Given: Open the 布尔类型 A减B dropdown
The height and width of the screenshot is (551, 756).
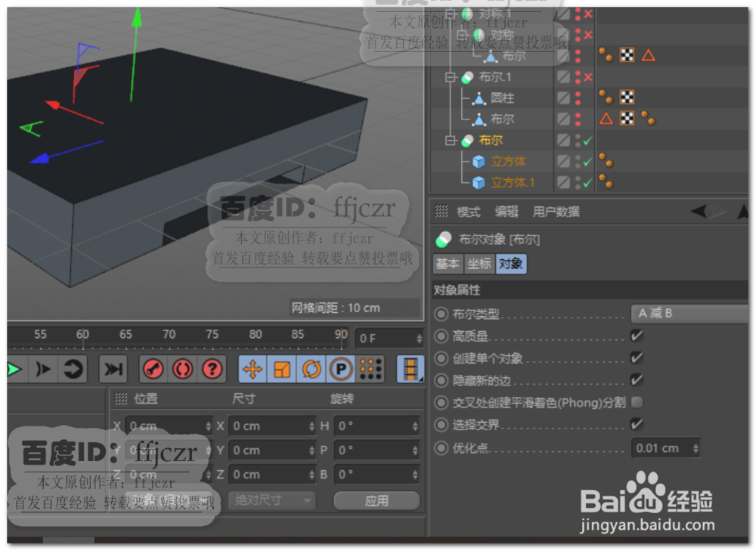Looking at the screenshot, I should (689, 314).
